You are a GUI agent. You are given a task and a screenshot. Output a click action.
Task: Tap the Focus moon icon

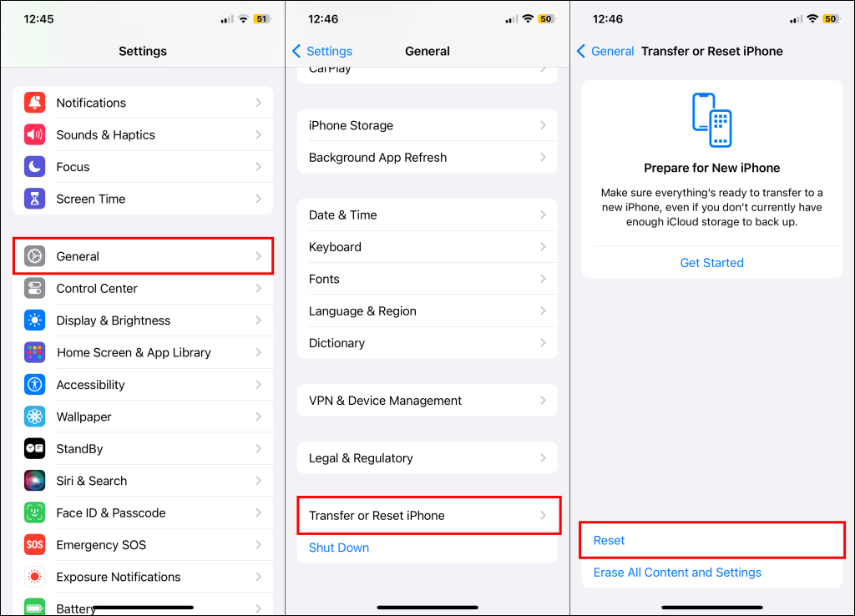point(34,167)
